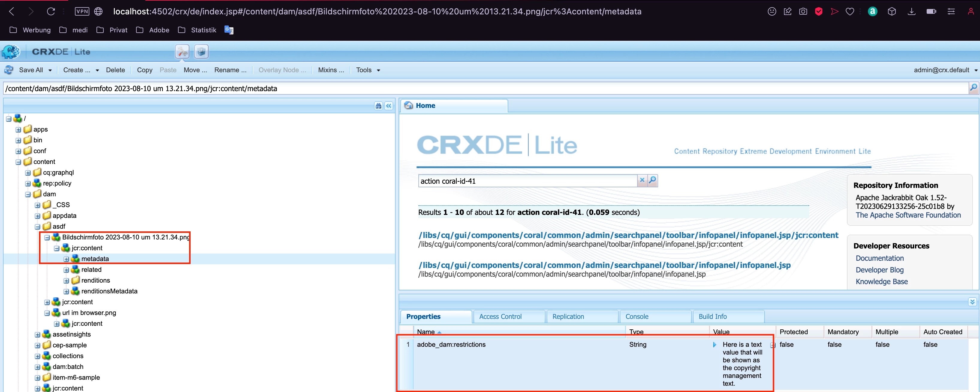Screen dimensions: 980x392
Task: Open the Tools dropdown menu
Action: (367, 70)
